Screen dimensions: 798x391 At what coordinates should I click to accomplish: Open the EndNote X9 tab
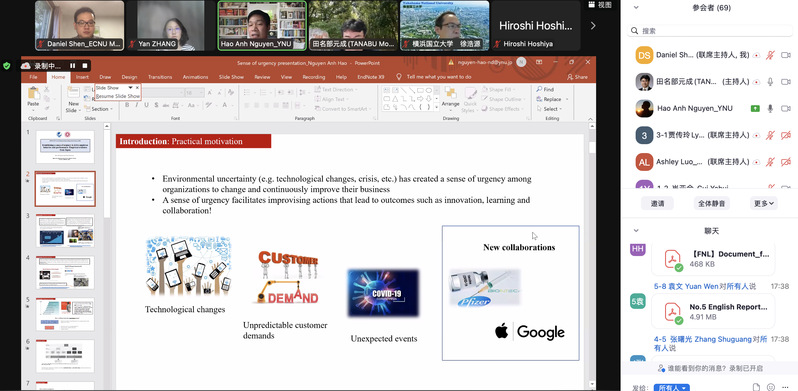point(370,77)
